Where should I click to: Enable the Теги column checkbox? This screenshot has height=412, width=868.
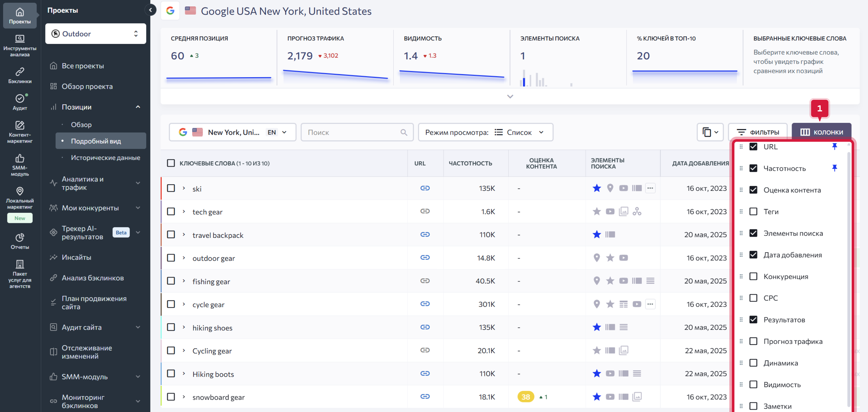753,212
